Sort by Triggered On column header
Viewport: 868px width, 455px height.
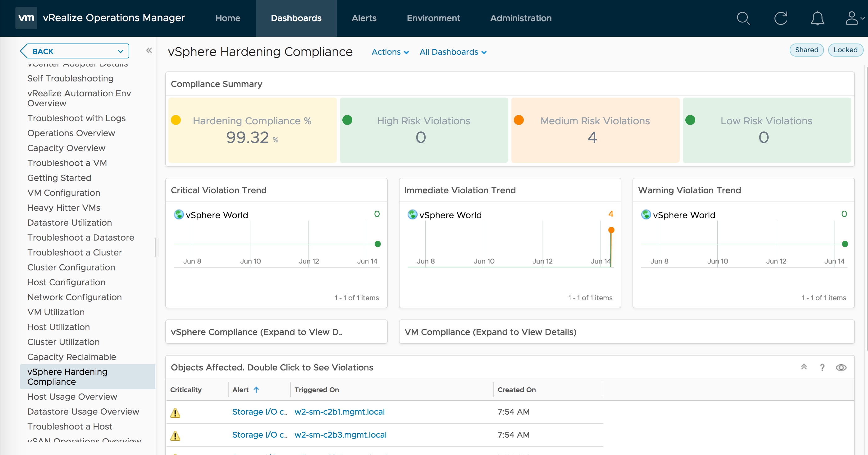[317, 390]
